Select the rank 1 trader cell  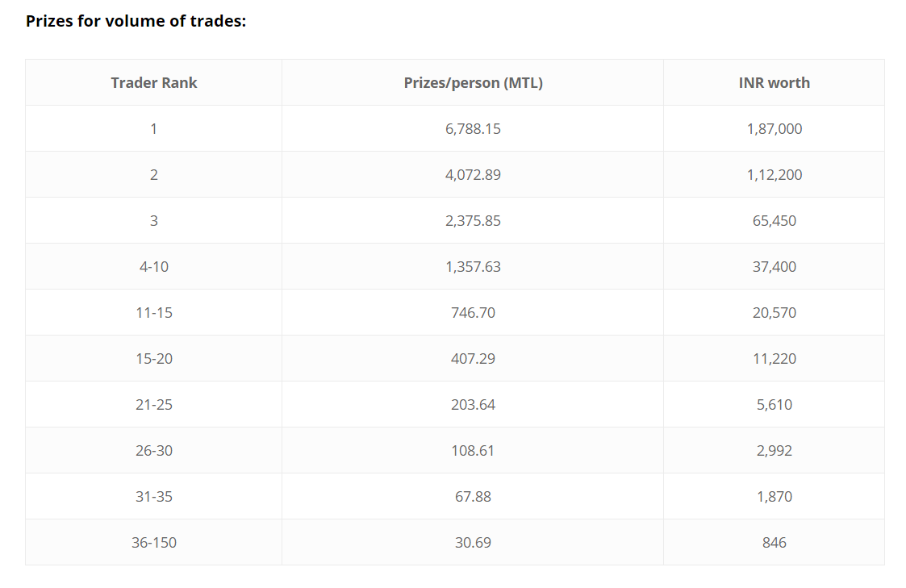(153, 128)
